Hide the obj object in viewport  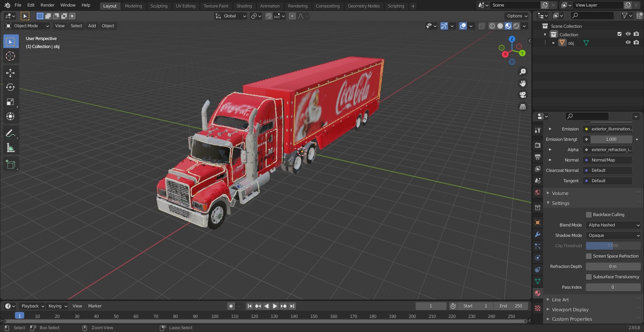pos(628,42)
